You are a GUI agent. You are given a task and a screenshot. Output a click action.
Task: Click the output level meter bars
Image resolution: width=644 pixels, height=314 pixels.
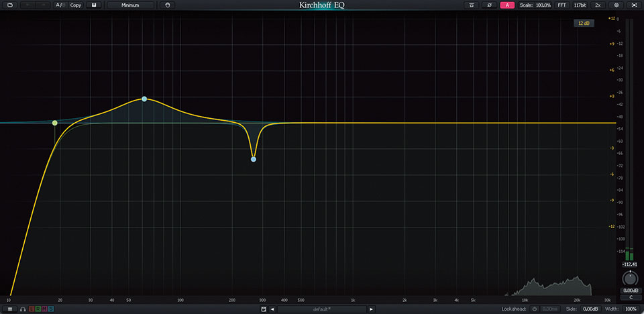[629, 140]
